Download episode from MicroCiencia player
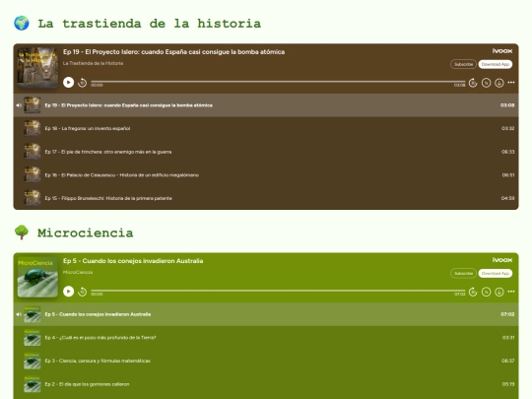The height and width of the screenshot is (399, 532). (499, 292)
